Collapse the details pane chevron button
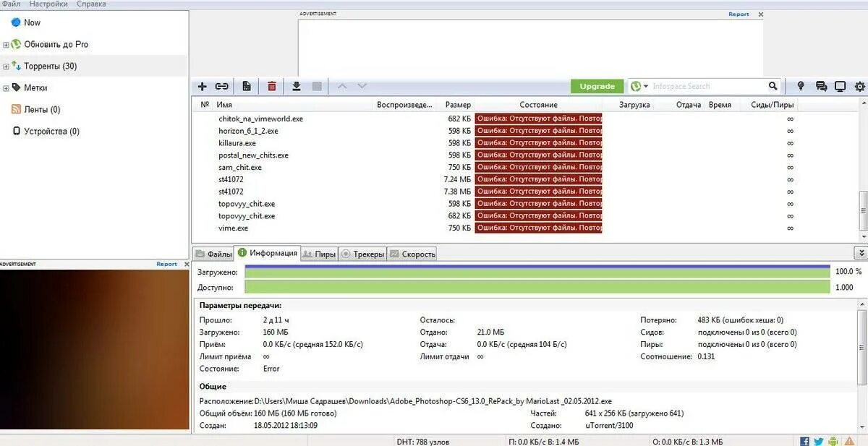Image resolution: width=868 pixels, height=446 pixels. pos(861,253)
